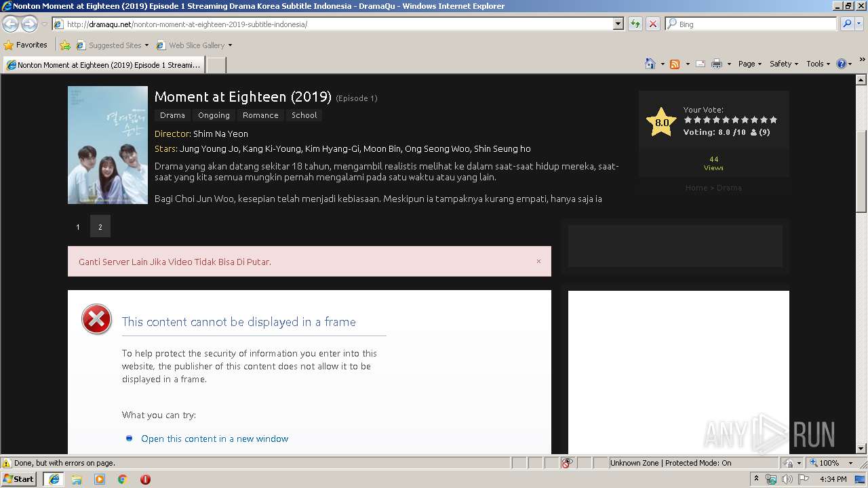The height and width of the screenshot is (488, 868).
Task: Click star link Kim Hyang-Gi
Action: pos(332,148)
